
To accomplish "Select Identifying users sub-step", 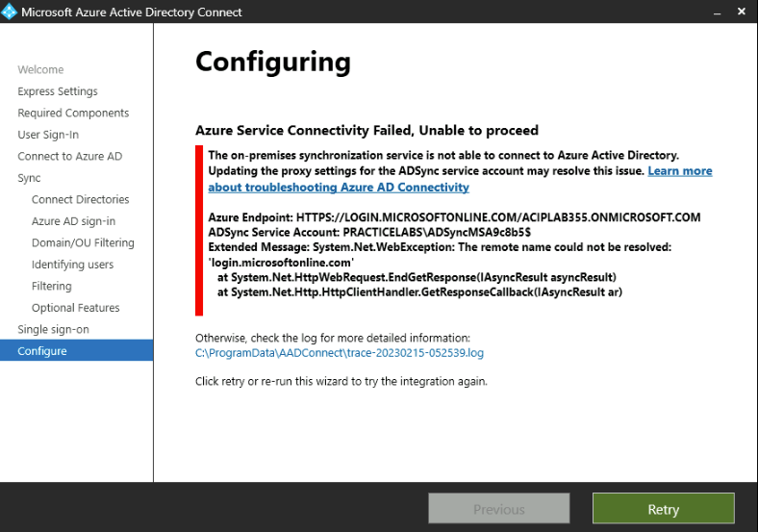I will coord(72,265).
